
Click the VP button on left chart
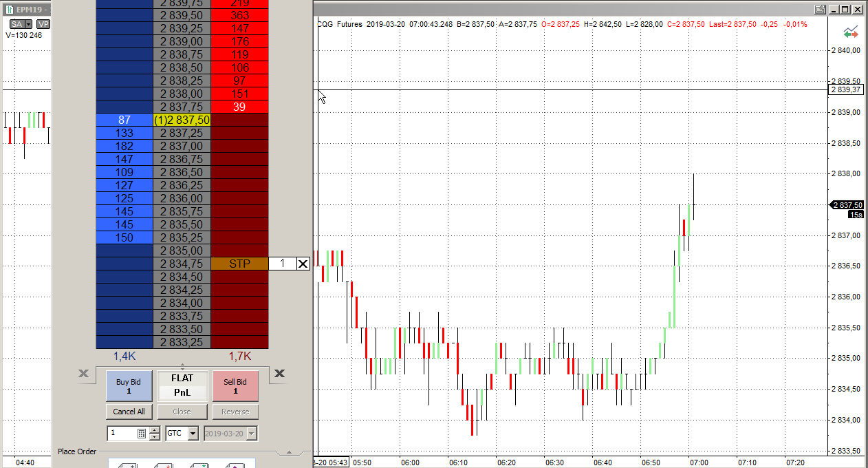click(x=43, y=24)
